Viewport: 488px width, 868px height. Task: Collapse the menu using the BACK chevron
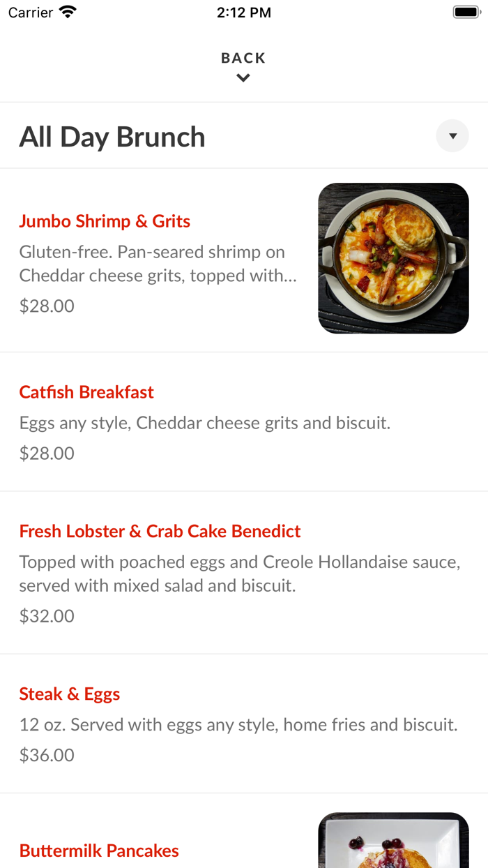243,77
